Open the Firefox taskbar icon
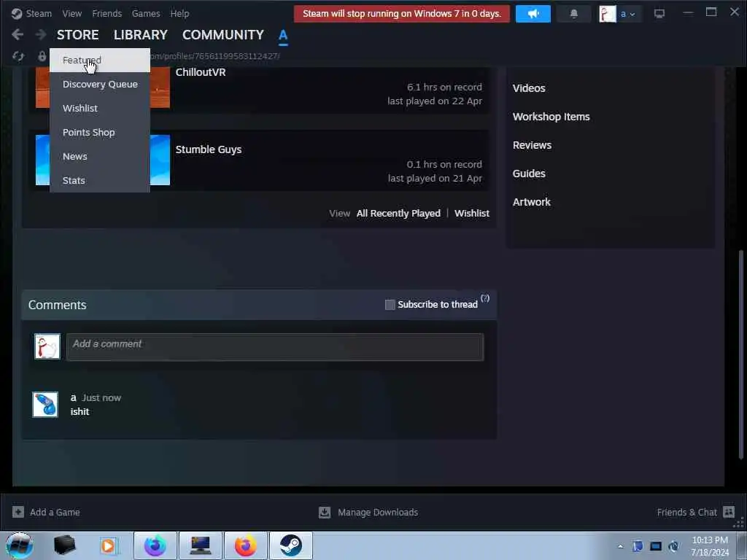This screenshot has width=747, height=560. click(x=245, y=545)
